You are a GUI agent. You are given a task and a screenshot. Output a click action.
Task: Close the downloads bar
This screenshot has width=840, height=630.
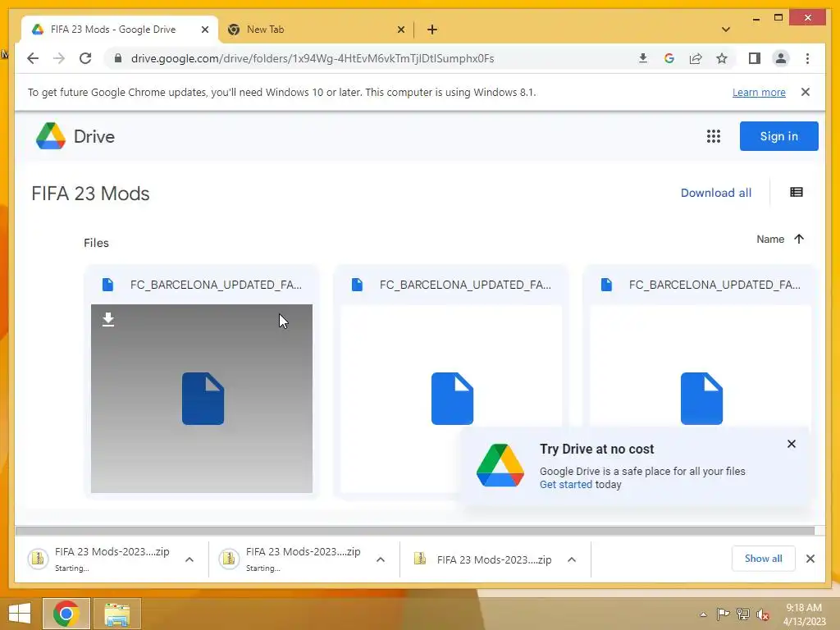pyautogui.click(x=810, y=559)
